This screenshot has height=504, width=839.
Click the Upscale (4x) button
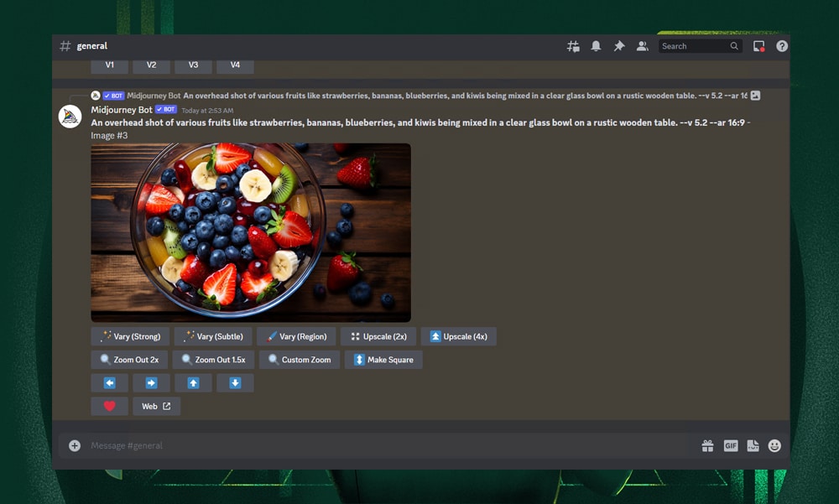pos(458,336)
